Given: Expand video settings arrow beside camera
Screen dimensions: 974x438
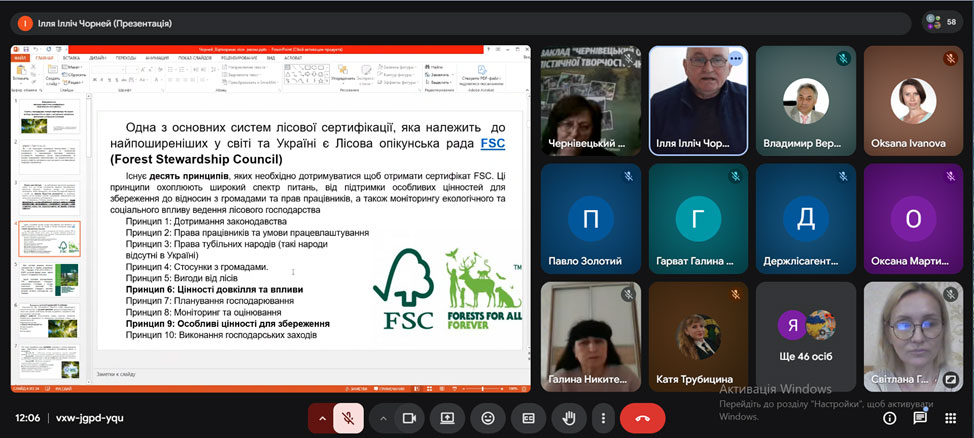Looking at the screenshot, I should click(382, 418).
